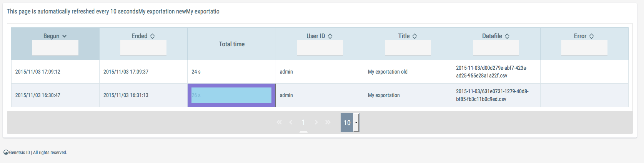Click the Datafile sort icon
644x163 pixels.
[507, 36]
